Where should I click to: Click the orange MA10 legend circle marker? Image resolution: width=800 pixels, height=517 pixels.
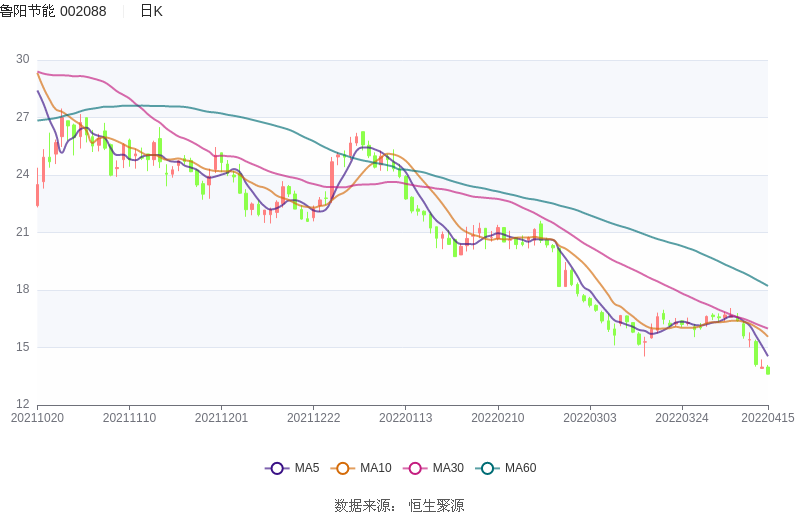pyautogui.click(x=343, y=468)
